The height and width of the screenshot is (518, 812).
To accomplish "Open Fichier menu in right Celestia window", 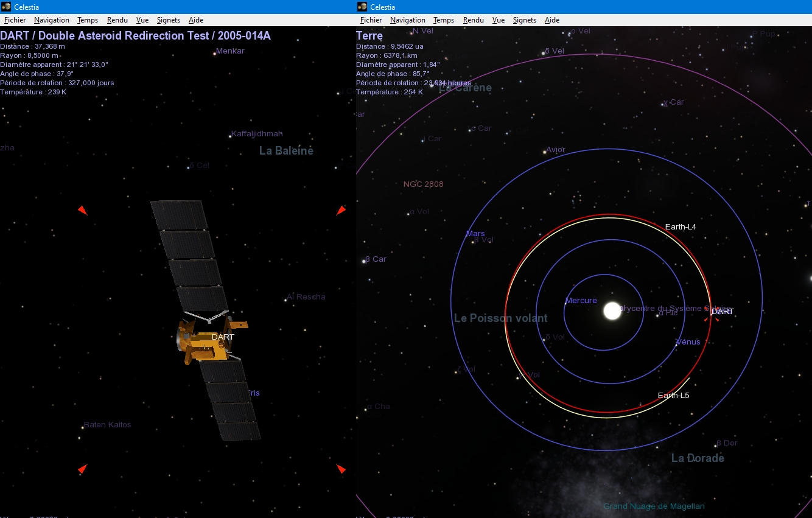I will (x=371, y=20).
